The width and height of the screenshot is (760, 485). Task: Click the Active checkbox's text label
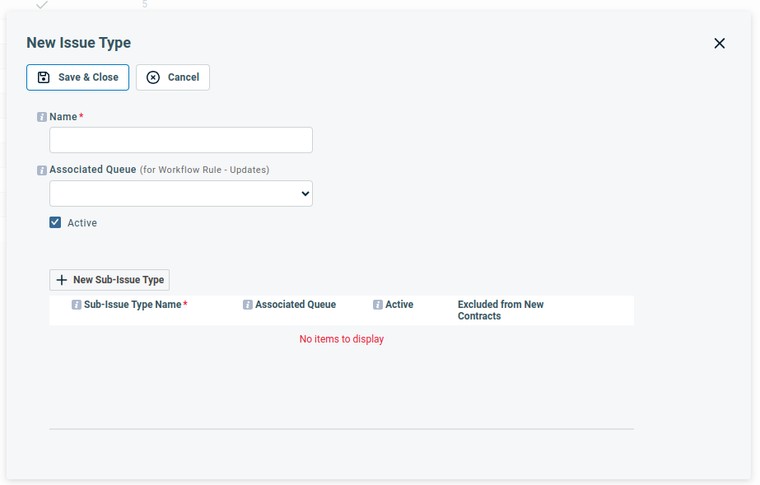pyautogui.click(x=82, y=223)
